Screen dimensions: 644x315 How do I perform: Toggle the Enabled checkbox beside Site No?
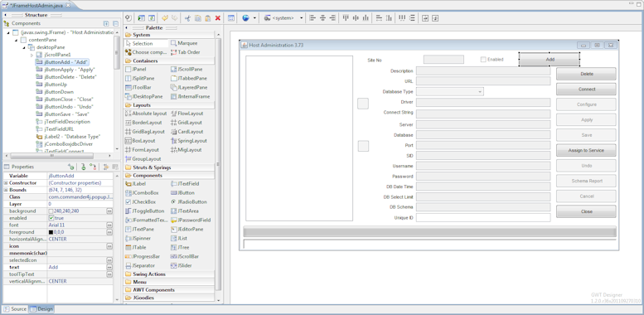point(483,60)
